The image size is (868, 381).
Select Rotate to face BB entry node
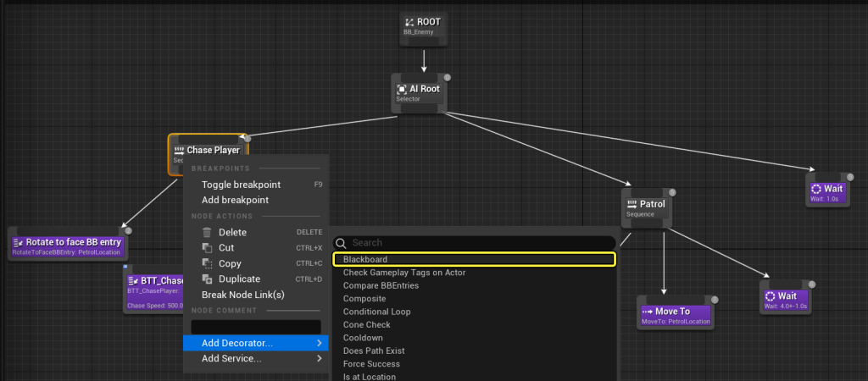[x=68, y=246]
